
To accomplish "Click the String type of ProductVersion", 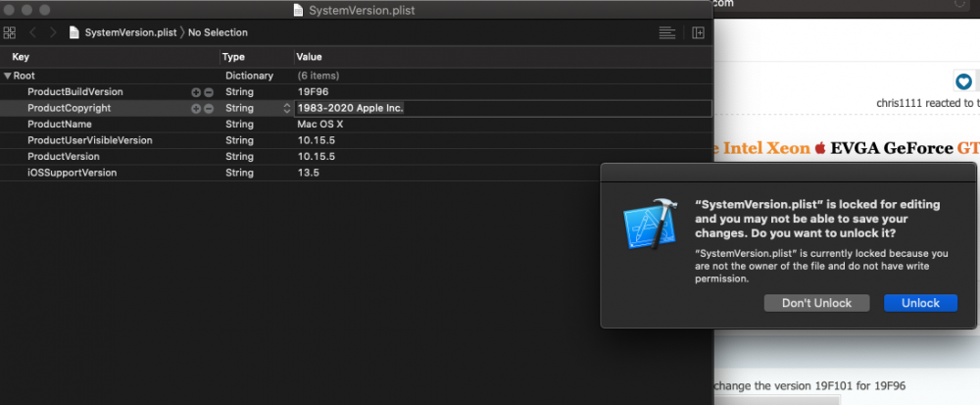I will (239, 156).
